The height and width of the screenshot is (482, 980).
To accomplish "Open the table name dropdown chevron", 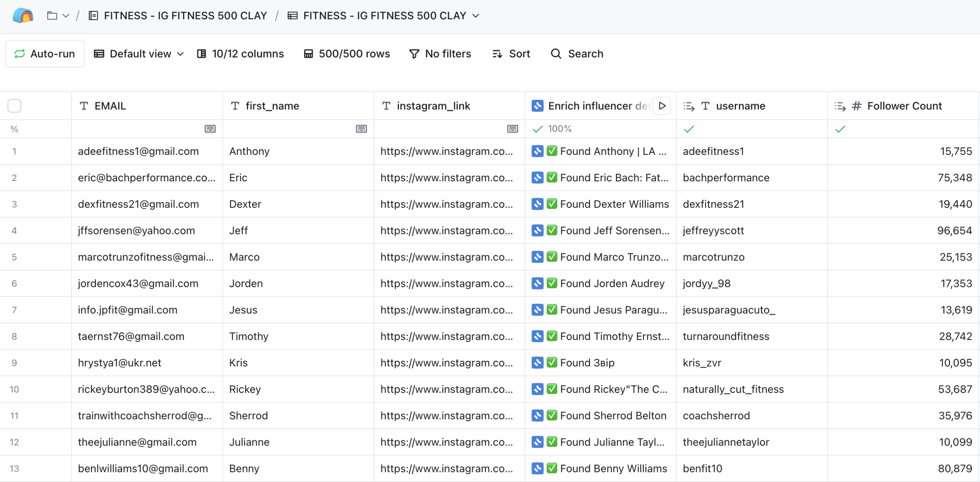I will 476,16.
